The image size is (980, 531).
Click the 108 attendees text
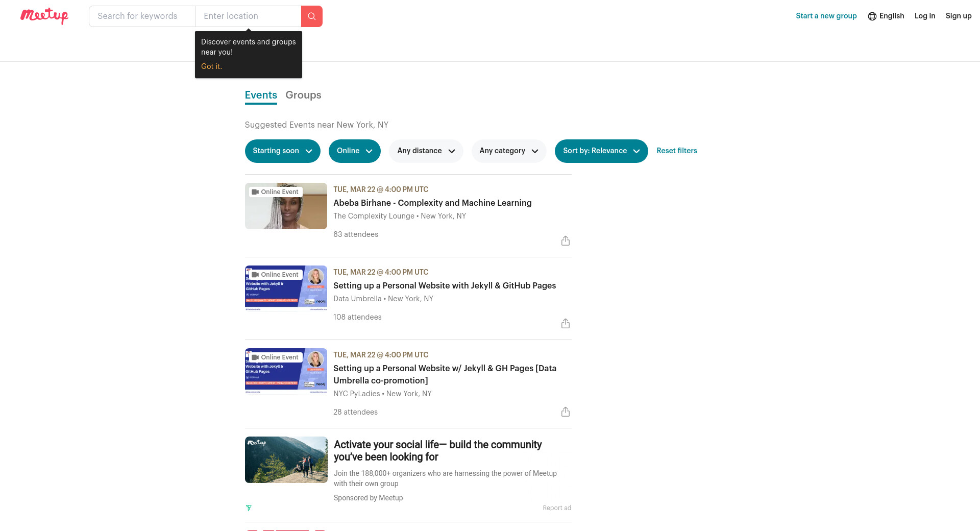tap(357, 317)
